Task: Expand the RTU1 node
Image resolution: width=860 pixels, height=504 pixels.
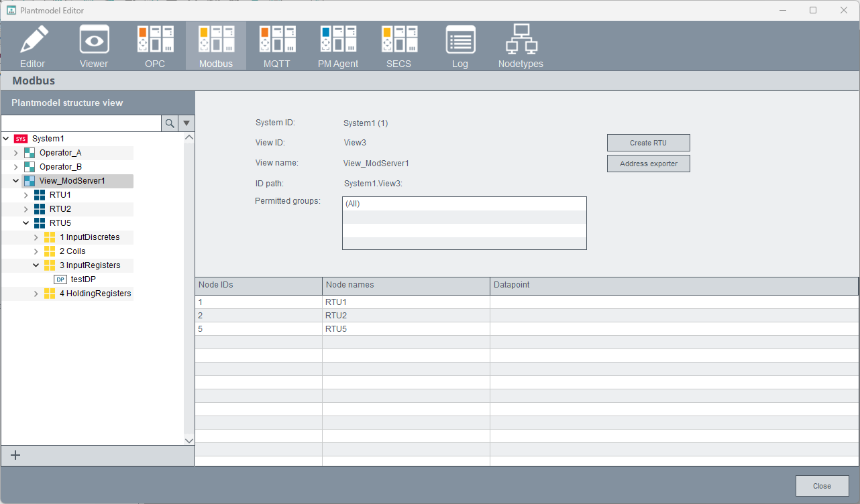Action: click(26, 195)
